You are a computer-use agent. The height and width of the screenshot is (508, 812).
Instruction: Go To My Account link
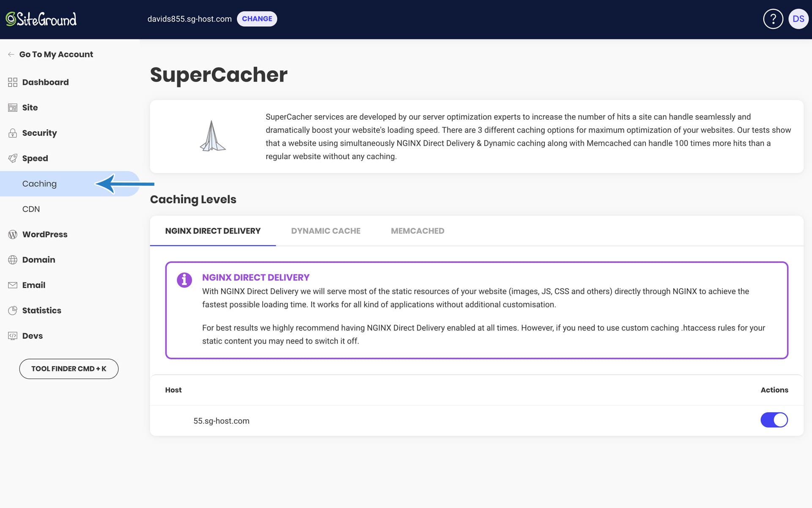(56, 55)
